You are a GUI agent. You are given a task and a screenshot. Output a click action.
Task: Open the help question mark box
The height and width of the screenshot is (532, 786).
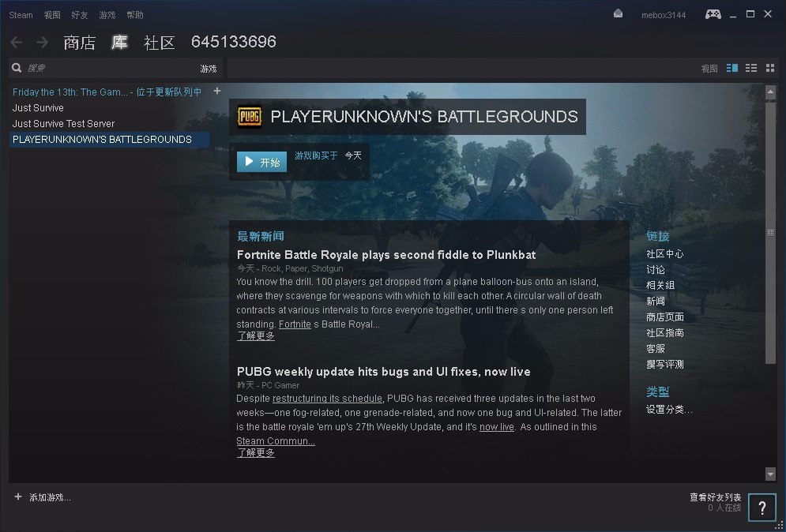[762, 508]
